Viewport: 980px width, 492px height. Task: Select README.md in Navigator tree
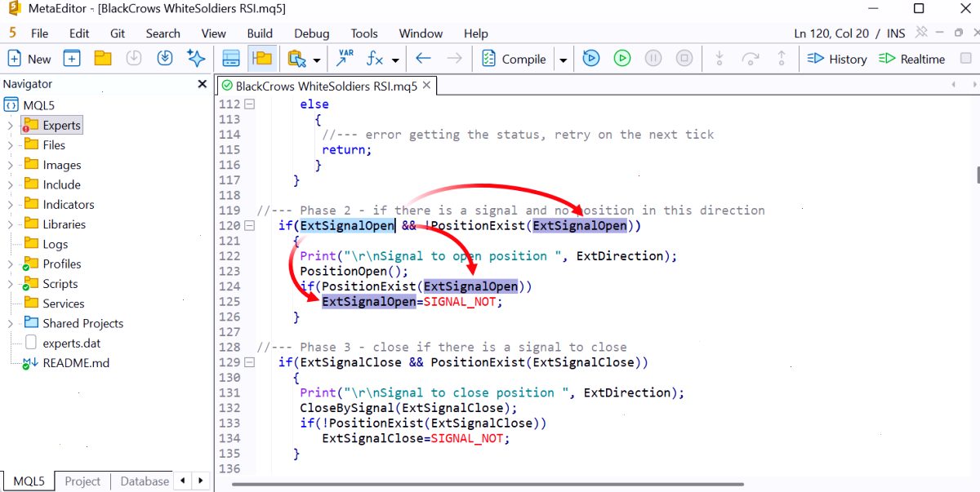click(x=76, y=363)
